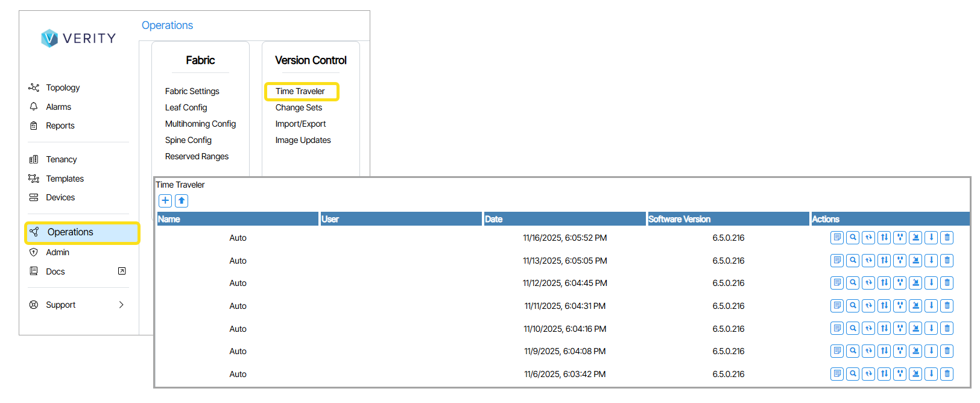Select Operations in the left sidebar
The height and width of the screenshot is (403, 980).
point(70,232)
